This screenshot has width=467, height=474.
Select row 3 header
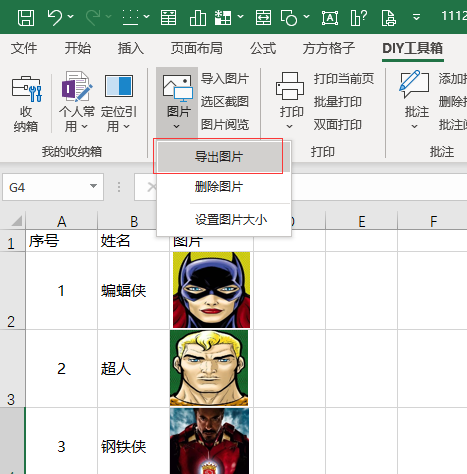[x=12, y=369]
